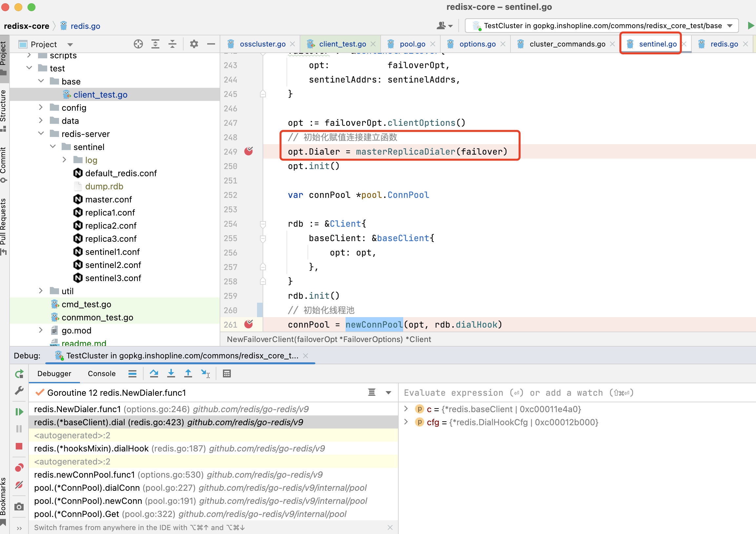Open View Breakpoints dialog icon

click(19, 467)
